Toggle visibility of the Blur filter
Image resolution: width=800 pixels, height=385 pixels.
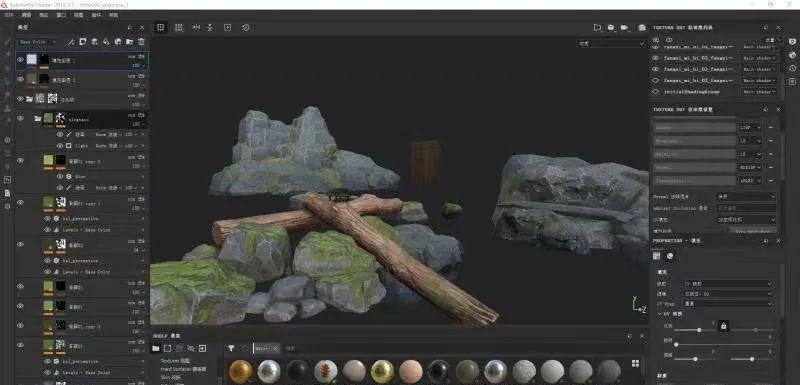[x=60, y=176]
